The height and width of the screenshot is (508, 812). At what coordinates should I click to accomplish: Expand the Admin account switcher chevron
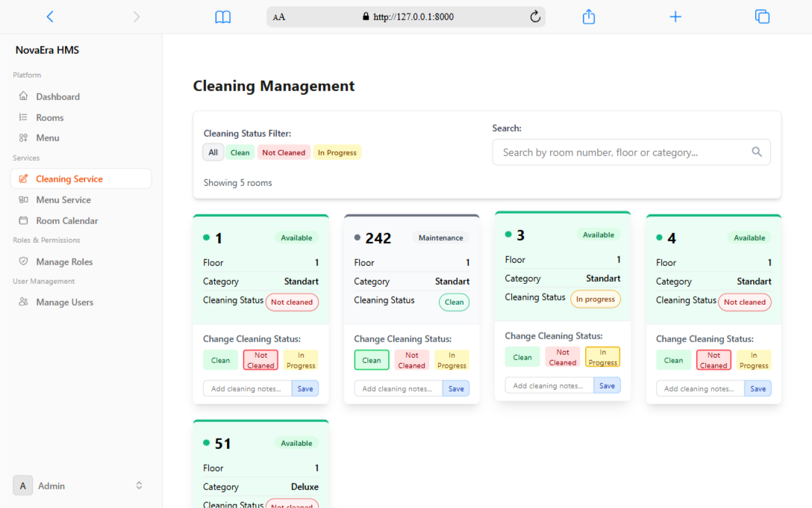coord(139,486)
